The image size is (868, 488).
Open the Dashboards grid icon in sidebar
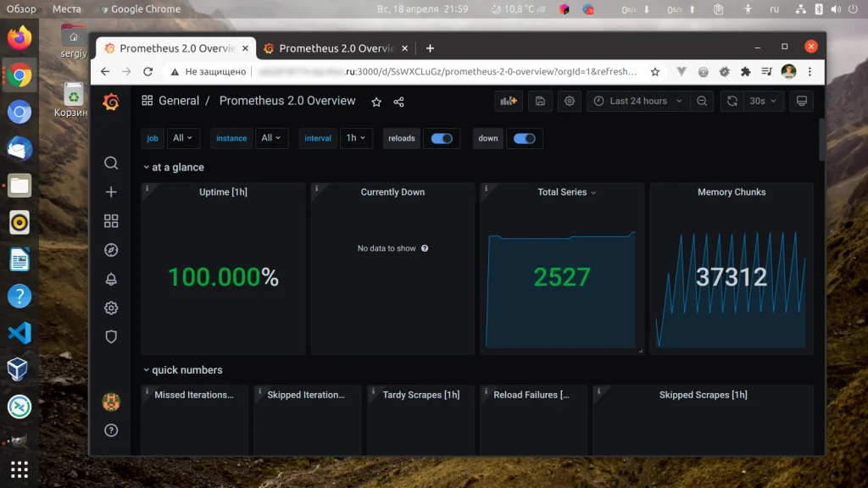(110, 220)
